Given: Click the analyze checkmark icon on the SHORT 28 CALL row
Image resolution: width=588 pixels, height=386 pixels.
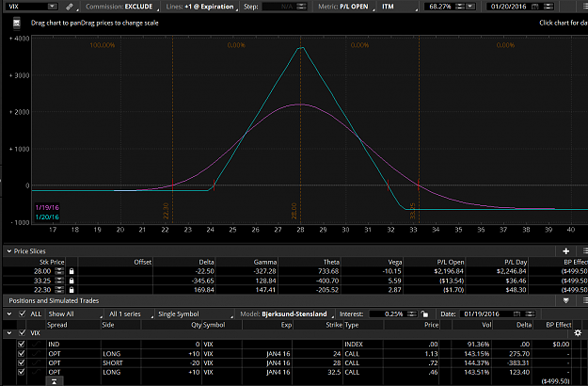Looking at the screenshot, I should (x=36, y=363).
